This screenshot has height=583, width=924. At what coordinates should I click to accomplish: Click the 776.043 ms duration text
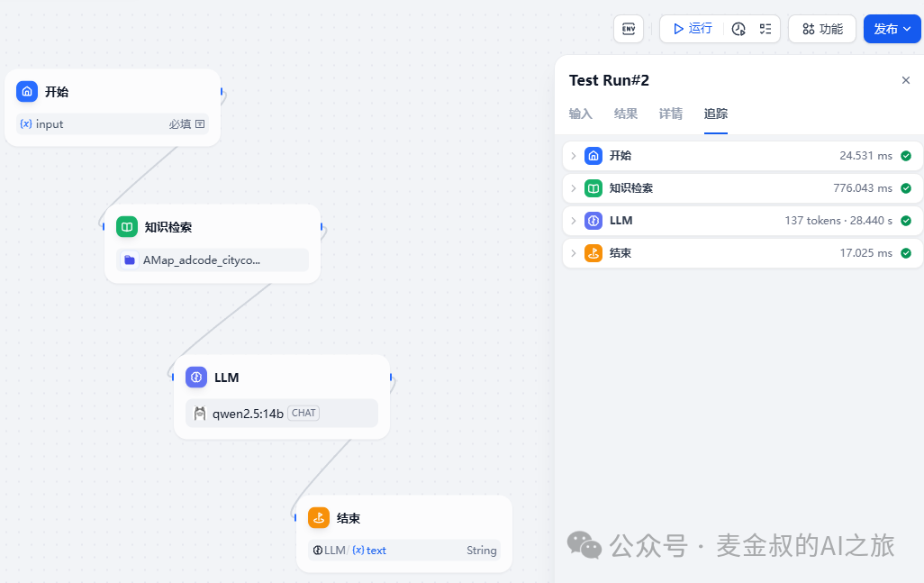click(x=863, y=188)
